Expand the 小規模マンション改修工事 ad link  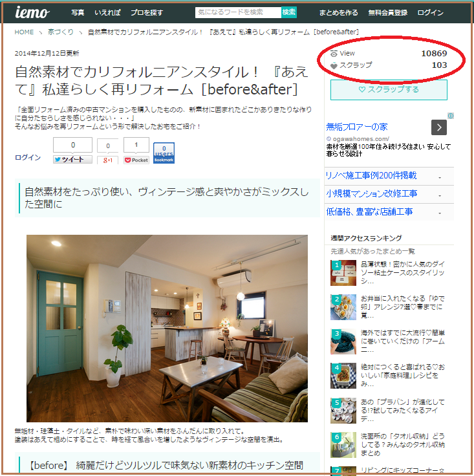(439, 195)
